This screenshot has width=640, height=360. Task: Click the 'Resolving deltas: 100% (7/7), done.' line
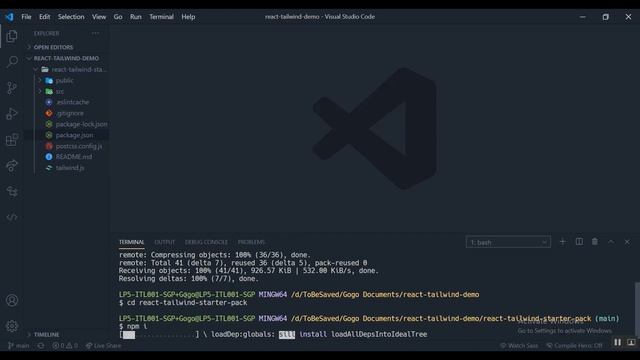[x=189, y=279]
